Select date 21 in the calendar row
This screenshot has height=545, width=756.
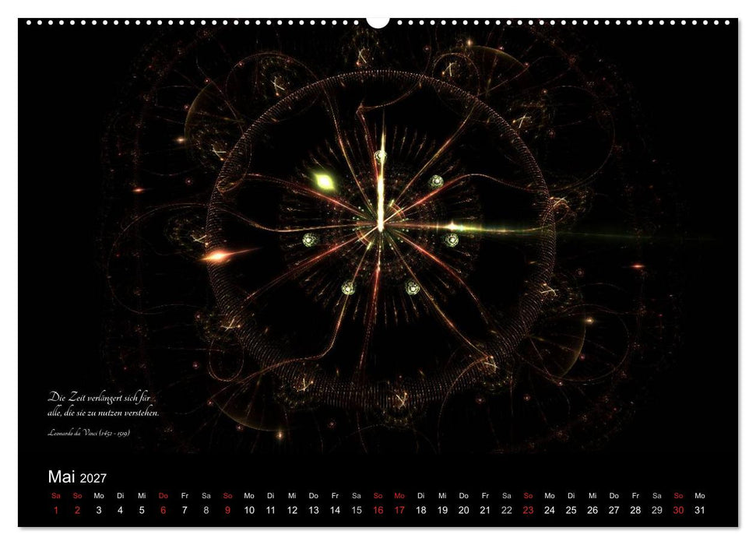485,510
